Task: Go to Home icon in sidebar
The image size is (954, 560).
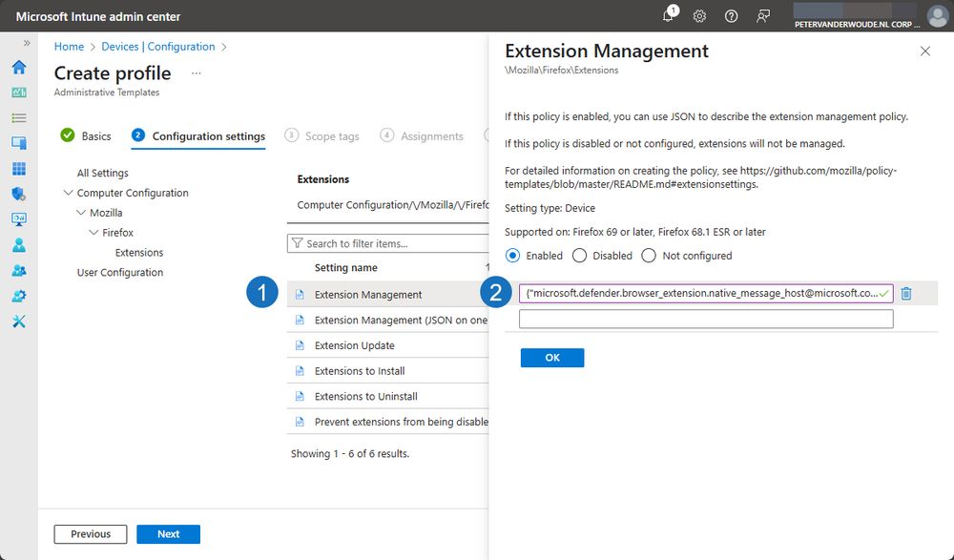Action: coord(19,67)
